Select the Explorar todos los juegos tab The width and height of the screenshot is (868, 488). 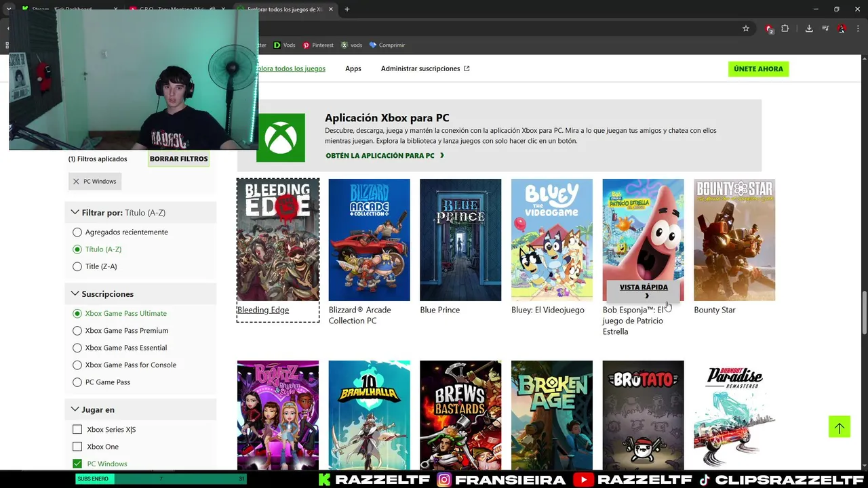click(x=285, y=9)
